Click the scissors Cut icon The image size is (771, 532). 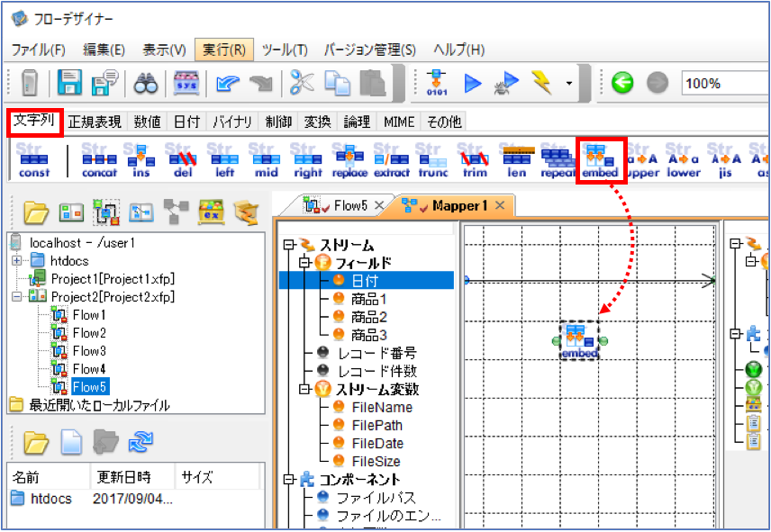302,83
